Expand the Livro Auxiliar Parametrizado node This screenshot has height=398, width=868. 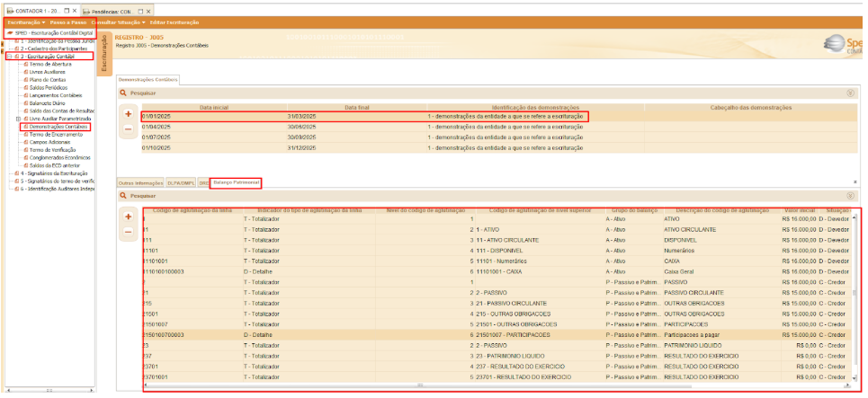18,119
